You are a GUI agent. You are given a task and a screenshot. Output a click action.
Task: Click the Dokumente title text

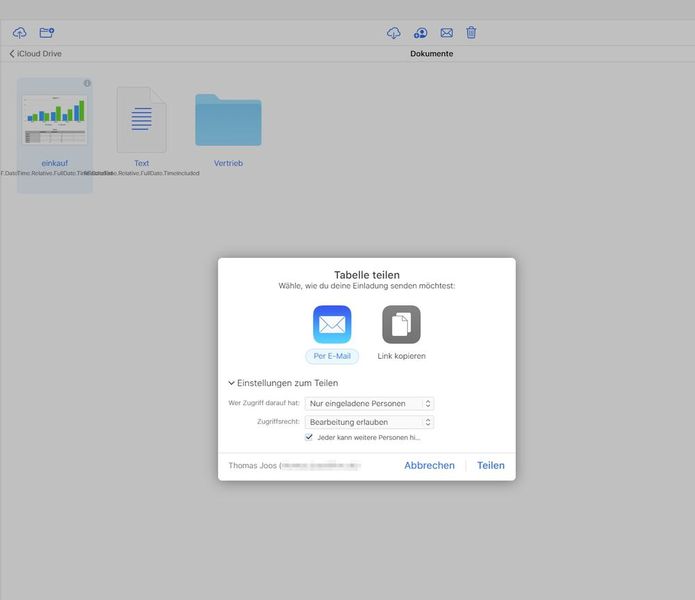click(x=431, y=54)
